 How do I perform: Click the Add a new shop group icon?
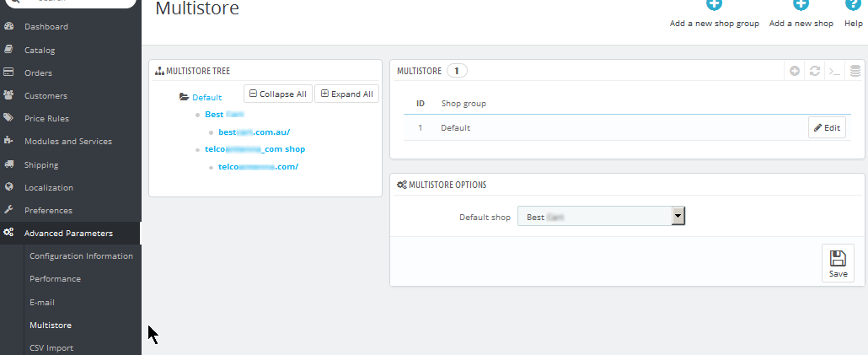point(714,5)
